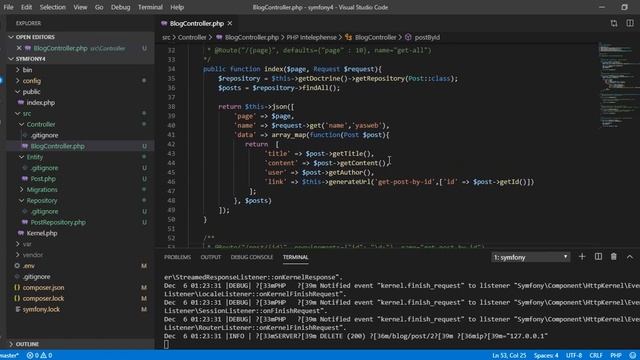Open the .env file
This screenshot has height=360, width=640.
(29, 266)
